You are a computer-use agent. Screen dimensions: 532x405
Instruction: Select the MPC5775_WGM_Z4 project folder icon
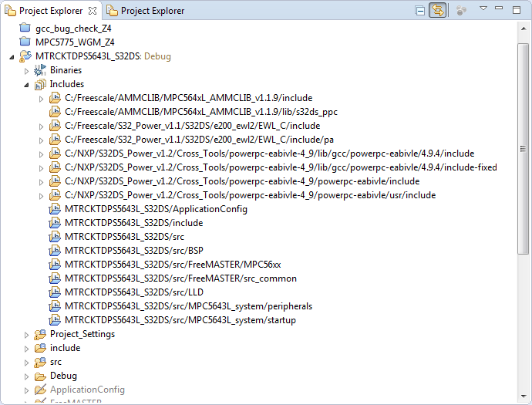point(25,42)
